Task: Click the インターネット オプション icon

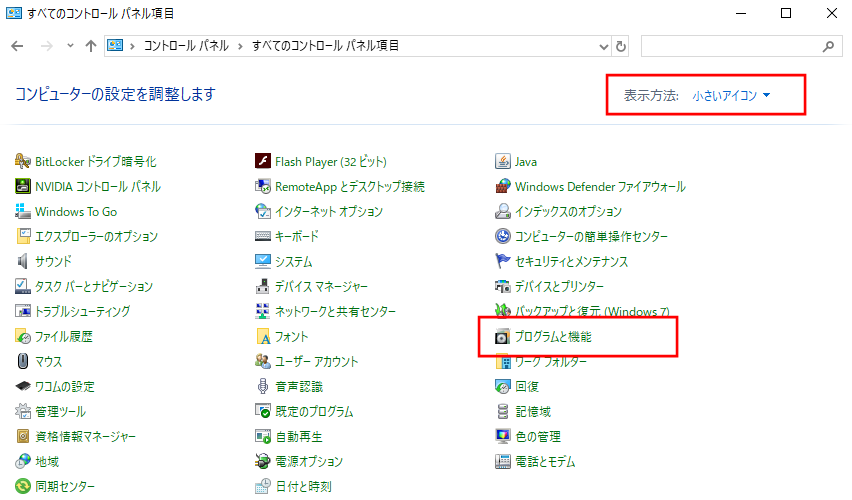Action: pos(262,211)
